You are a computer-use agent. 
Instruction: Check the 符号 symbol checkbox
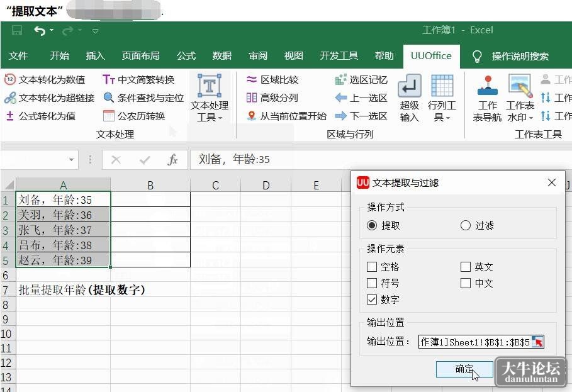(x=372, y=283)
